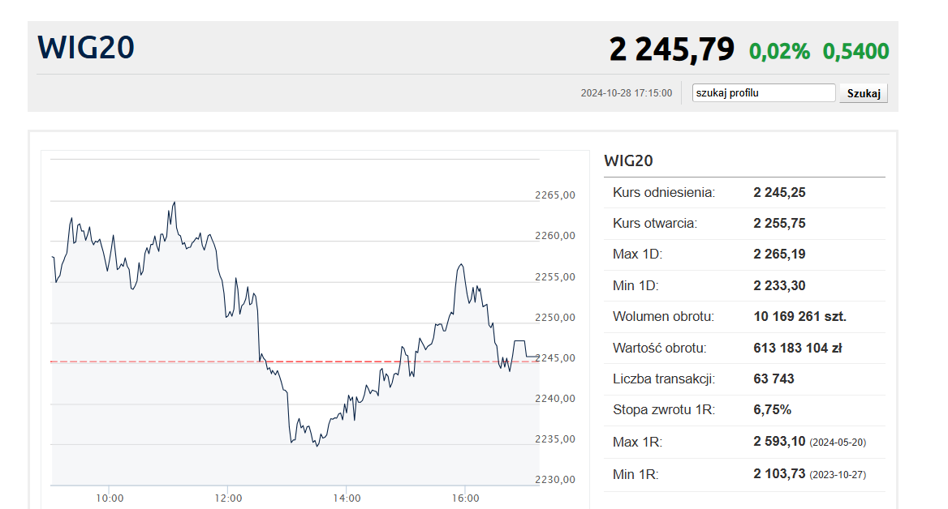Select the Liczba transakcji row
Viewport: 948px width, 509px height.
click(743, 379)
